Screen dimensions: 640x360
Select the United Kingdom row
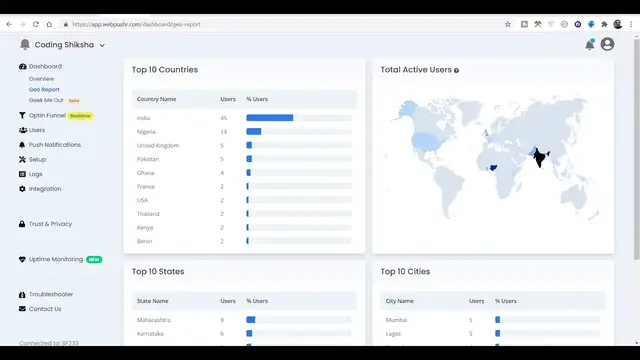(x=244, y=145)
